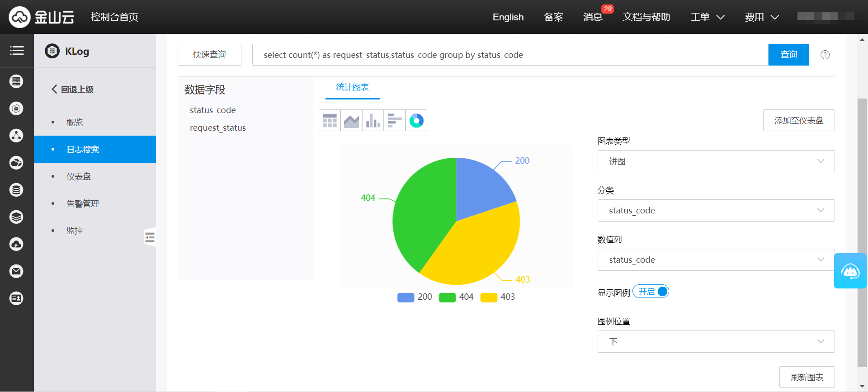Pick the horizontal bar chart icon
The height and width of the screenshot is (392, 868).
tap(395, 121)
